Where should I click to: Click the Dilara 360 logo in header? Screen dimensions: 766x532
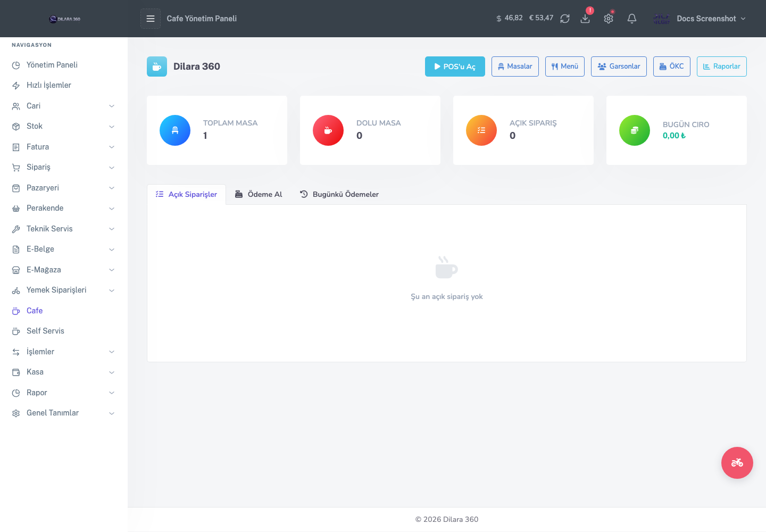click(64, 19)
